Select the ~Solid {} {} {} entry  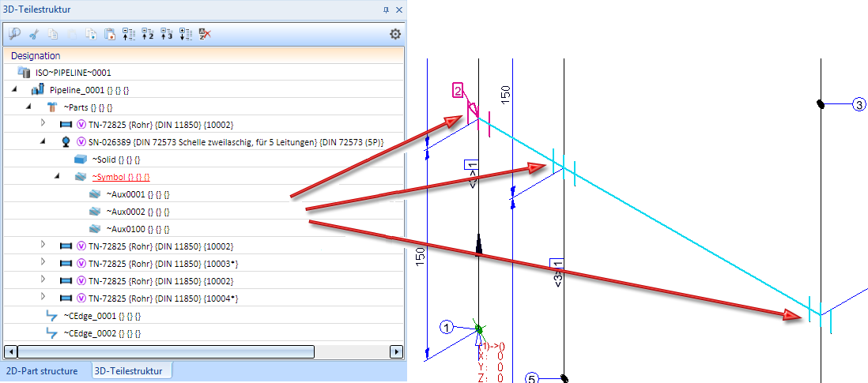coord(116,160)
